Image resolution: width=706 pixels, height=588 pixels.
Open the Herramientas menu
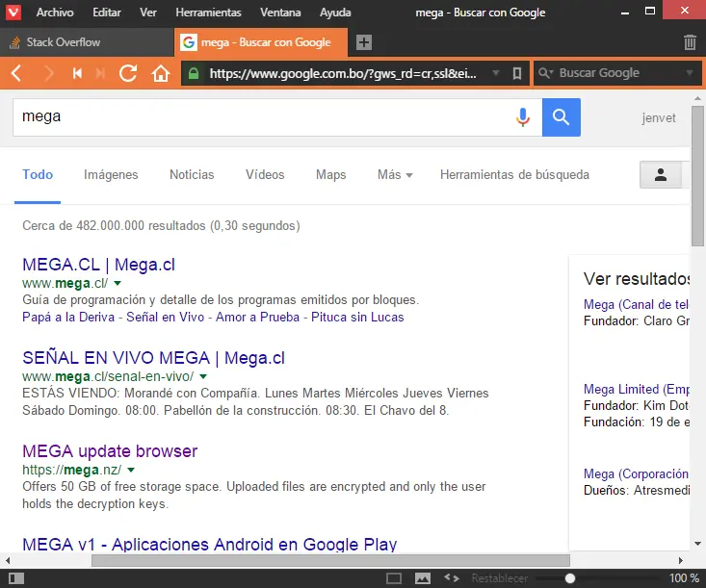(208, 13)
